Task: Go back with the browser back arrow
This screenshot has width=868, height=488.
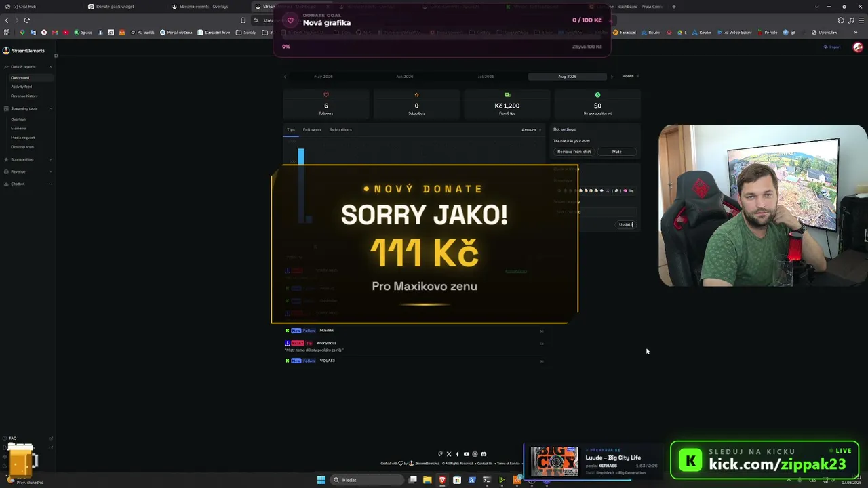Action: click(7, 20)
